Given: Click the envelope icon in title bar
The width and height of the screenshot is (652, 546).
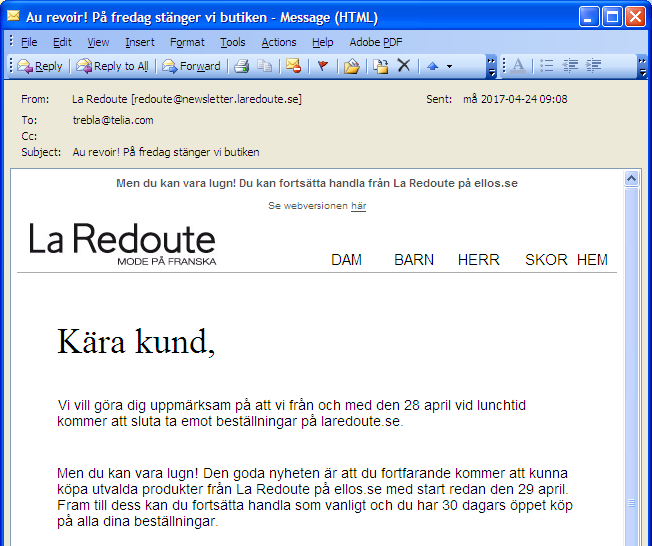Looking at the screenshot, I should point(13,16).
